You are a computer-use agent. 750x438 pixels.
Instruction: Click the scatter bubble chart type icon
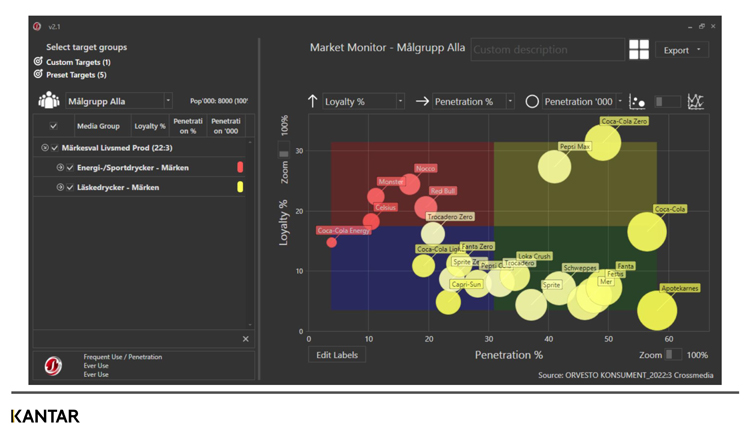tap(637, 101)
